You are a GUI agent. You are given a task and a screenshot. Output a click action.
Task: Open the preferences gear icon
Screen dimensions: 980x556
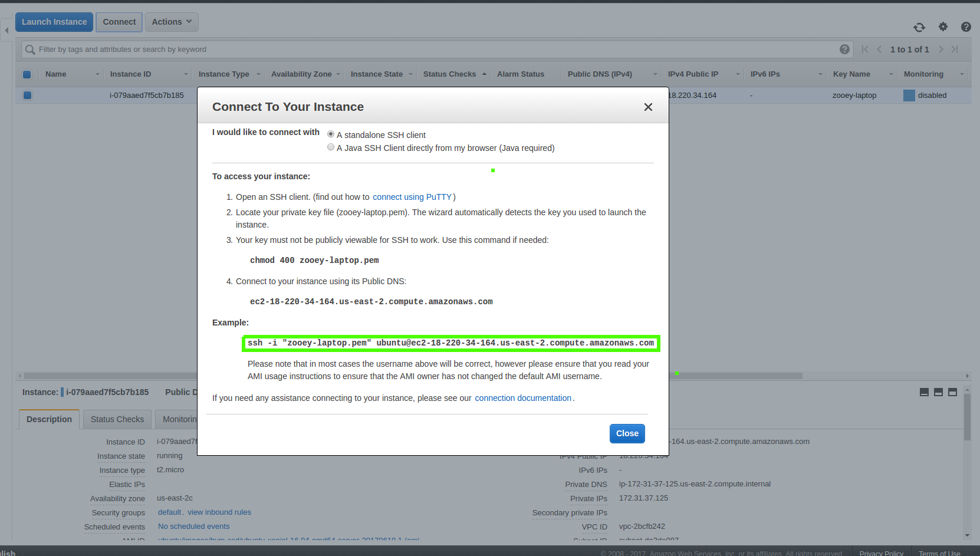(x=943, y=27)
